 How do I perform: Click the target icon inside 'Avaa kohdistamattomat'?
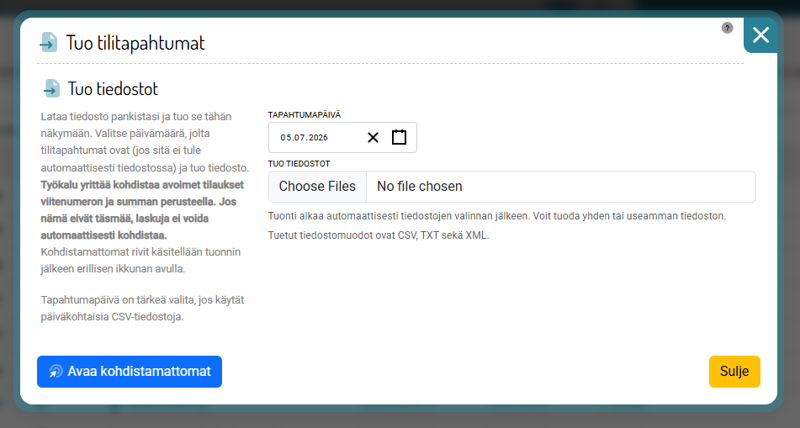56,371
